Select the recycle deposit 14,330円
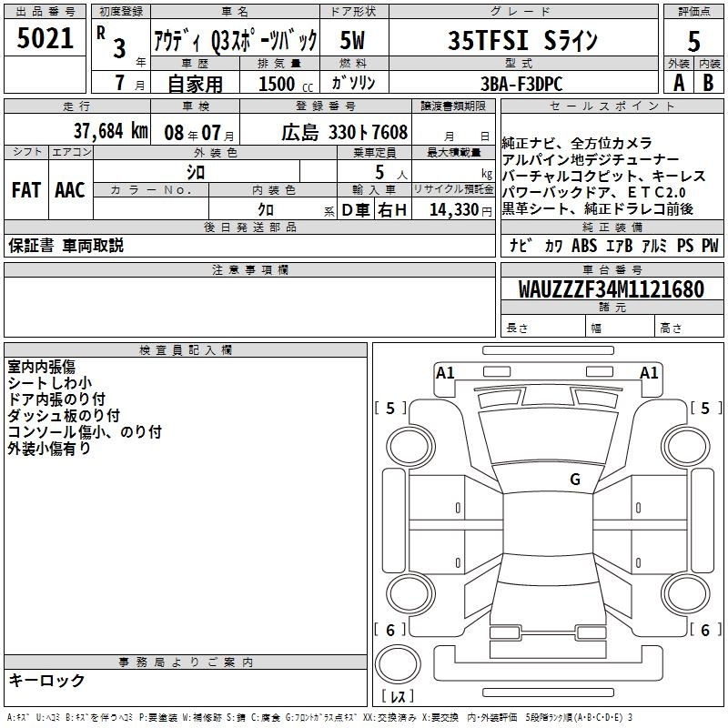Viewport: 728px width, 728px height. coord(460,210)
